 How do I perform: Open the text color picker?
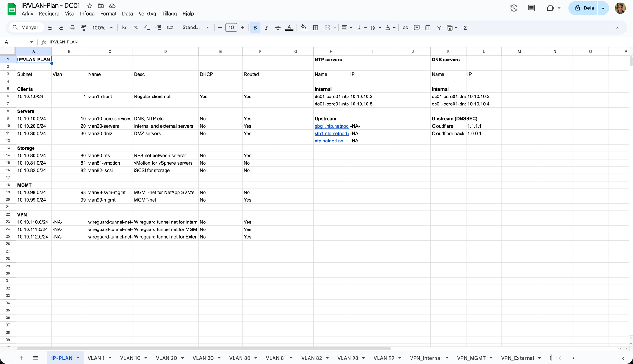click(x=289, y=28)
